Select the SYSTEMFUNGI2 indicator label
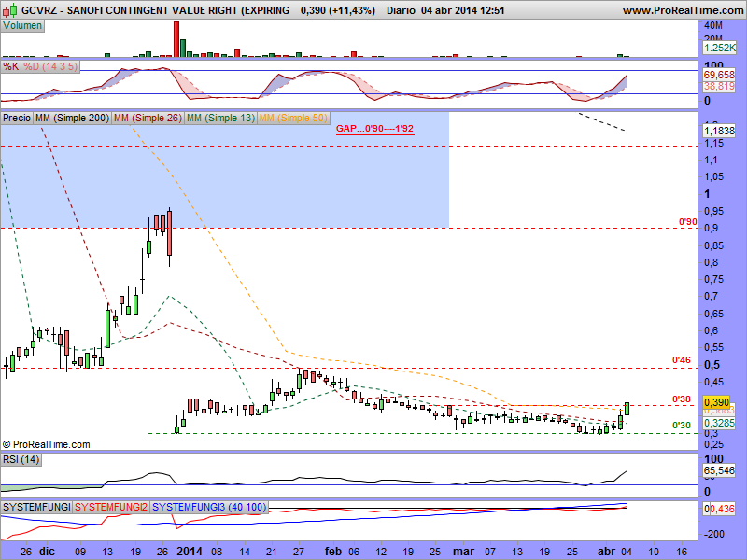This screenshot has height=560, width=747. click(x=111, y=507)
